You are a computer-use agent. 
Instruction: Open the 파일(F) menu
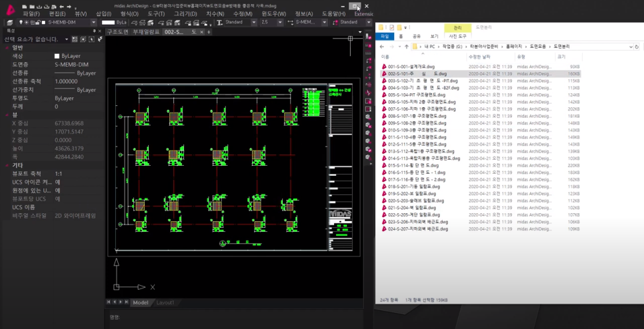pos(31,14)
